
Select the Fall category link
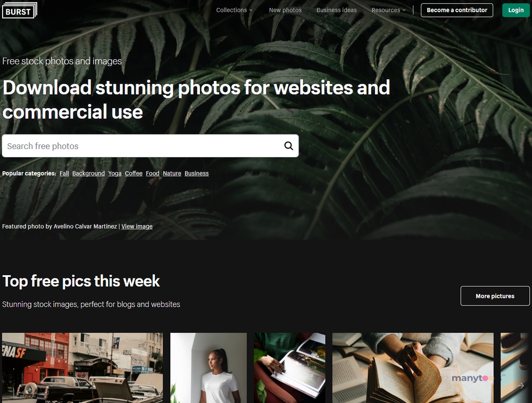tap(64, 173)
